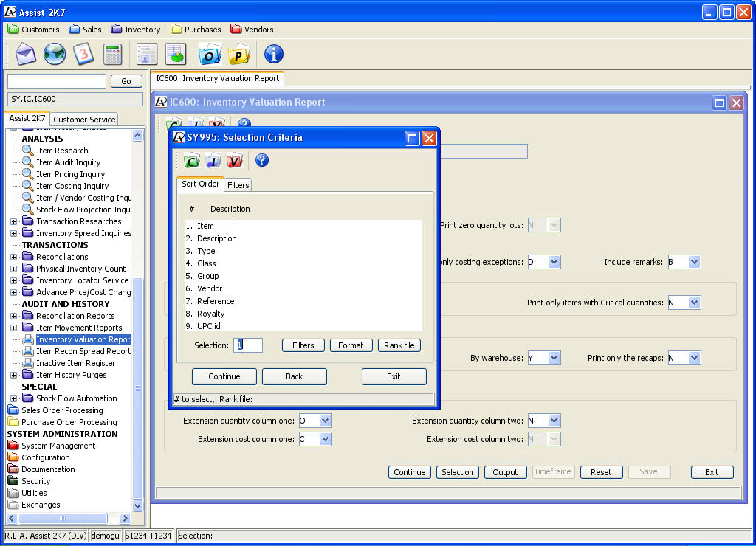Viewport: 756px width, 546px height.
Task: Open 'Extension quantity column one' dropdown
Action: pos(325,421)
